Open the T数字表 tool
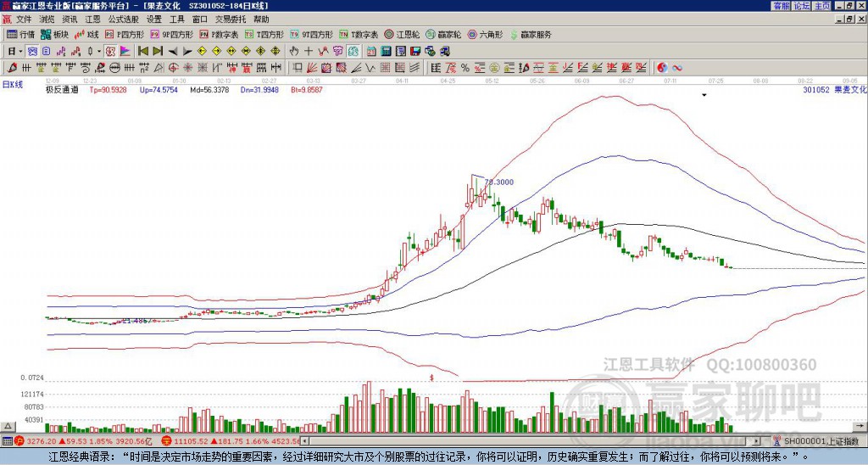 pos(359,34)
